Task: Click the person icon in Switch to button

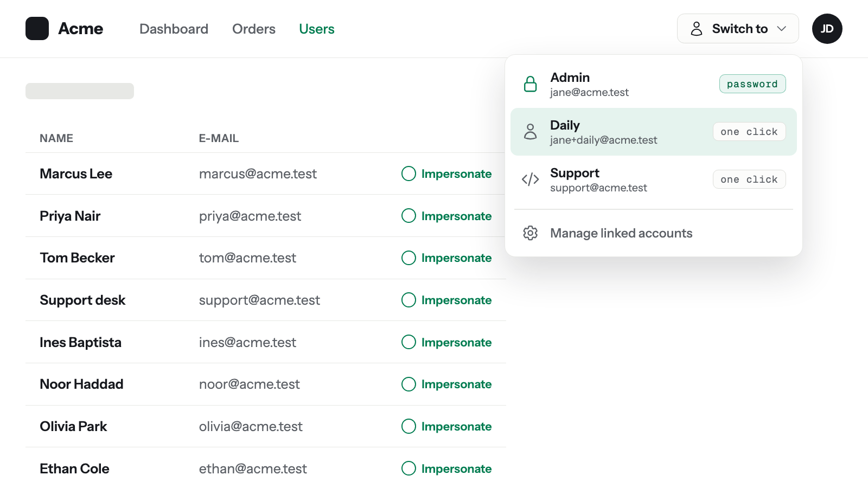Action: pos(697,29)
